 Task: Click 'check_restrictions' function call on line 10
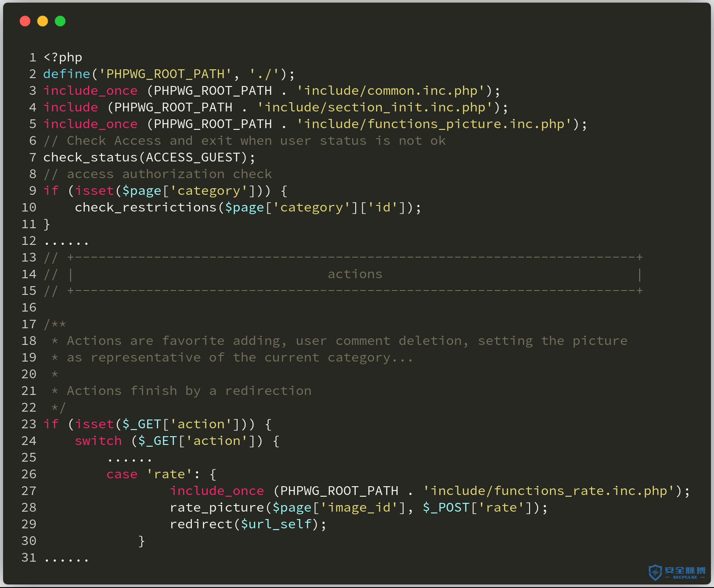tap(146, 207)
